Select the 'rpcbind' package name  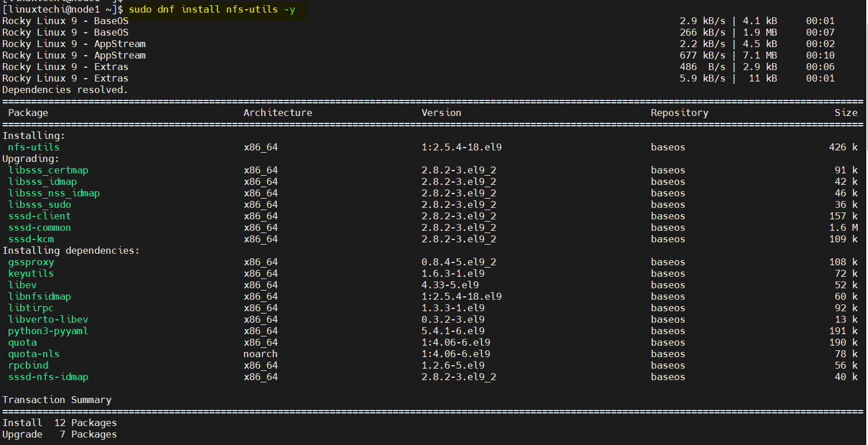[28, 366]
